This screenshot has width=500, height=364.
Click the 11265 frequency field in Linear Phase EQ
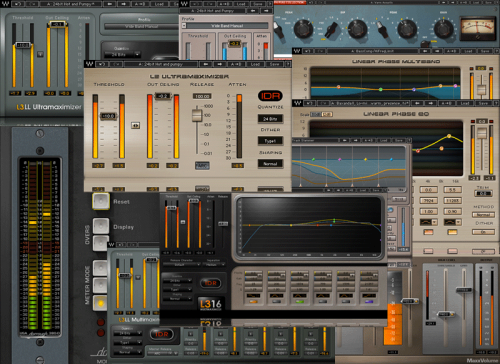click(452, 201)
